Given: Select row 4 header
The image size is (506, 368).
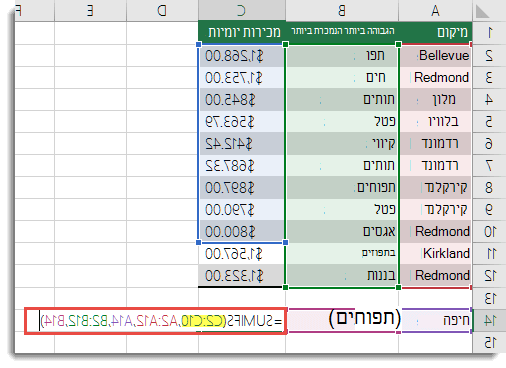Looking at the screenshot, I should coord(489,99).
